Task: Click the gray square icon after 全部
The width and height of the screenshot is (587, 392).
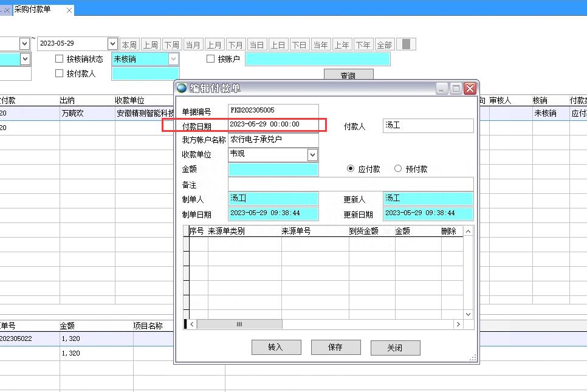Action: [407, 44]
